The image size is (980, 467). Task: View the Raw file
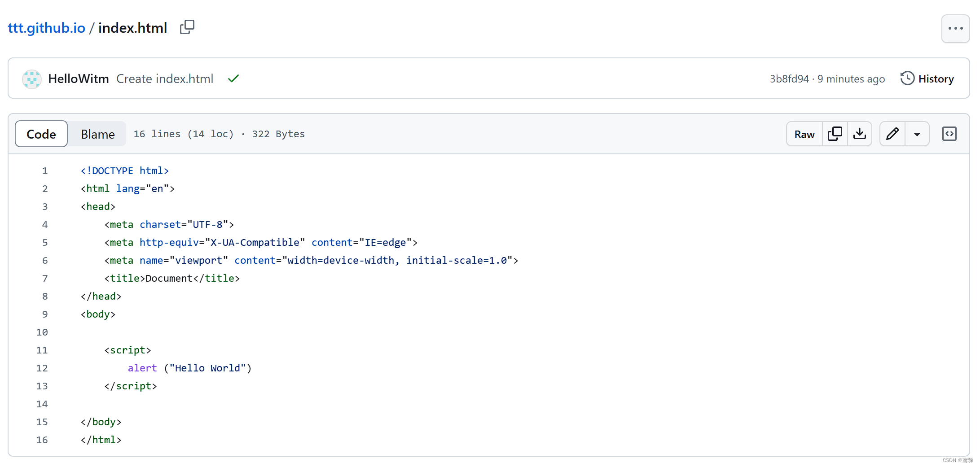(x=804, y=134)
